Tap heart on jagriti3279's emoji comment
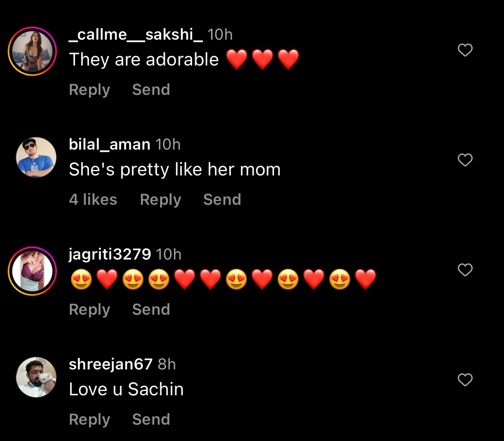 pyautogui.click(x=465, y=270)
